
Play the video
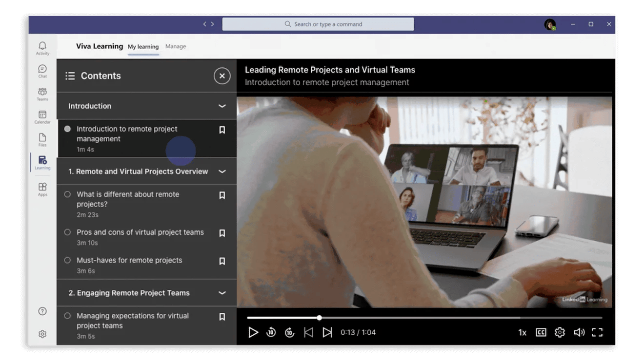pos(253,332)
